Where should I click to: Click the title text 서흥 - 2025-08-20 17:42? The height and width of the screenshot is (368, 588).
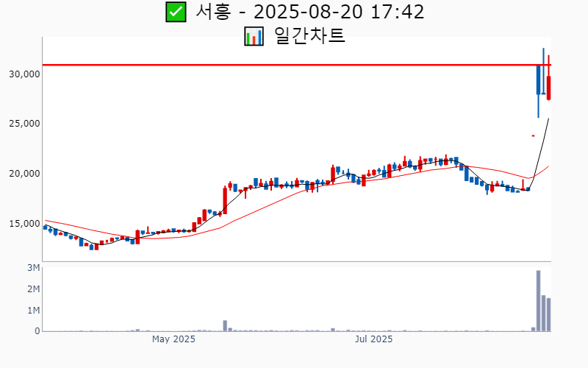tap(309, 12)
